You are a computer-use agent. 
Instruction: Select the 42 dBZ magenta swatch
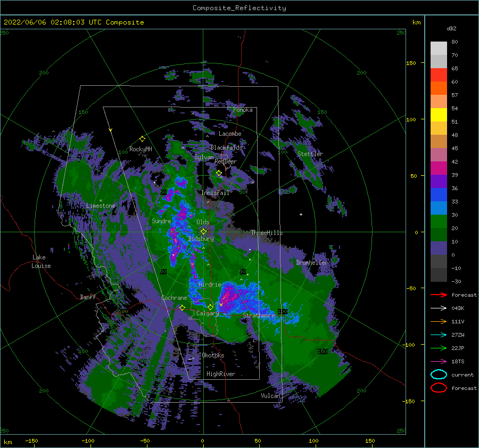(439, 168)
